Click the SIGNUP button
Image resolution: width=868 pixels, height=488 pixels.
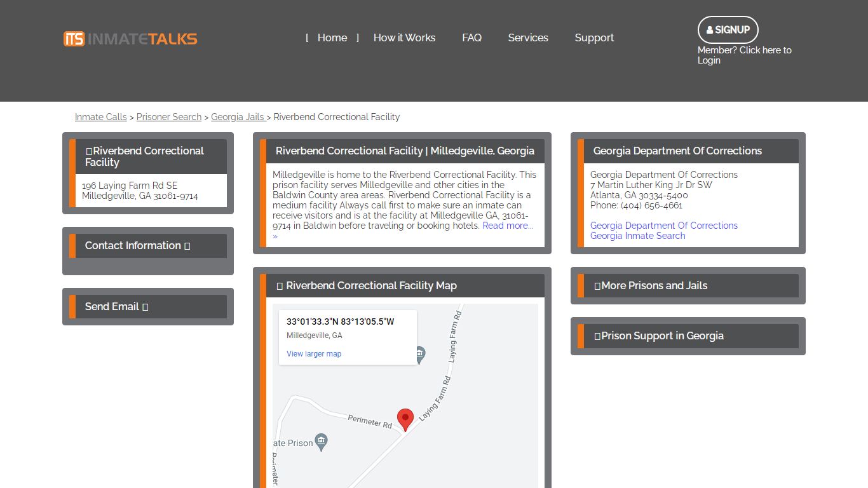pos(728,30)
